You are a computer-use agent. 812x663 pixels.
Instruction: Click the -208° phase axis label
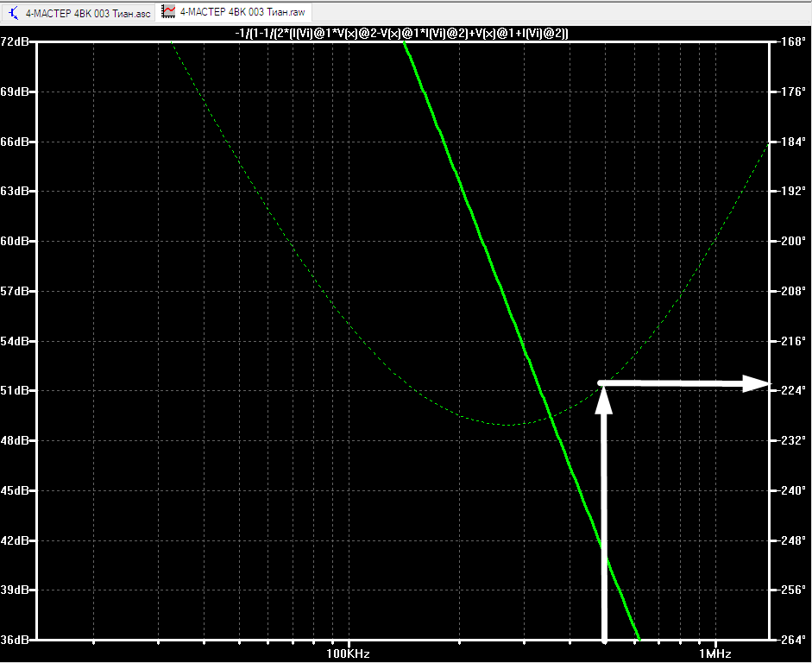tap(792, 291)
